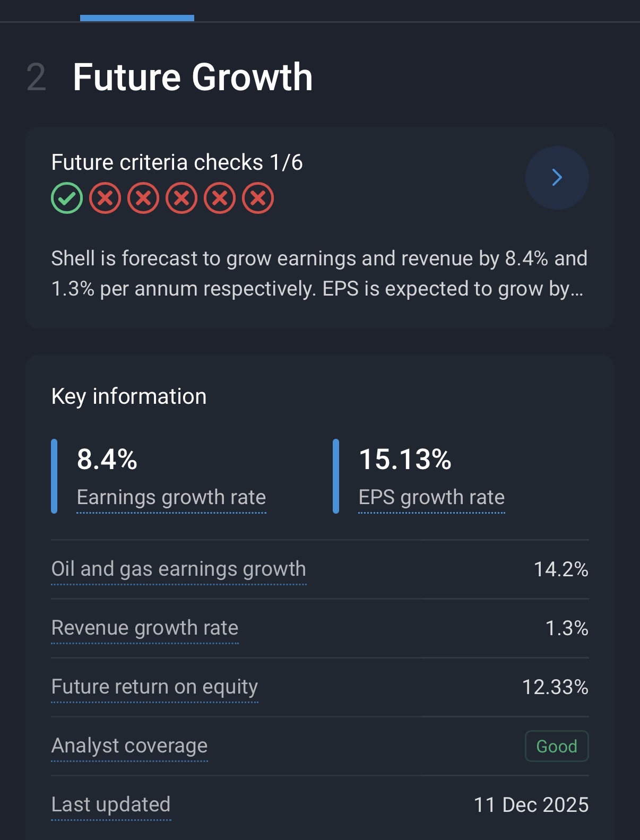Click the first red failed check icon

105,198
